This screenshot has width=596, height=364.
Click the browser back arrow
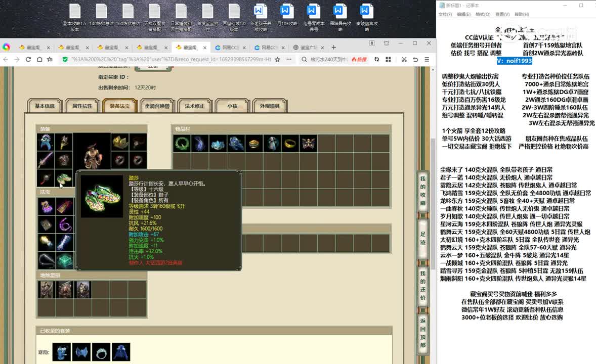click(6, 59)
